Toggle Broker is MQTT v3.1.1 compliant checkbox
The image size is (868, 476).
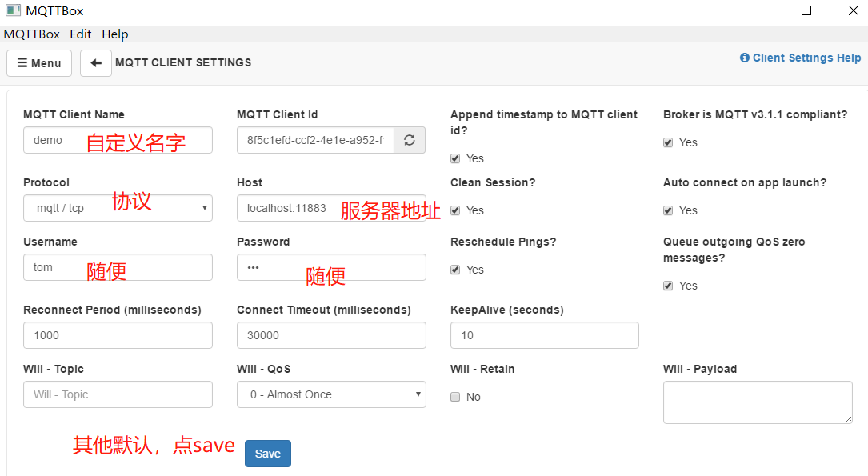point(668,142)
